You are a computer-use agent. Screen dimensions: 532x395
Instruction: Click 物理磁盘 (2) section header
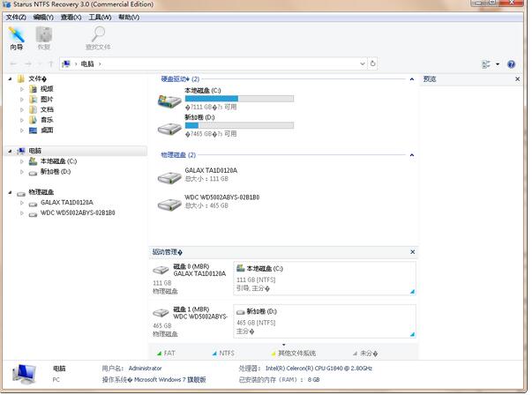(178, 155)
